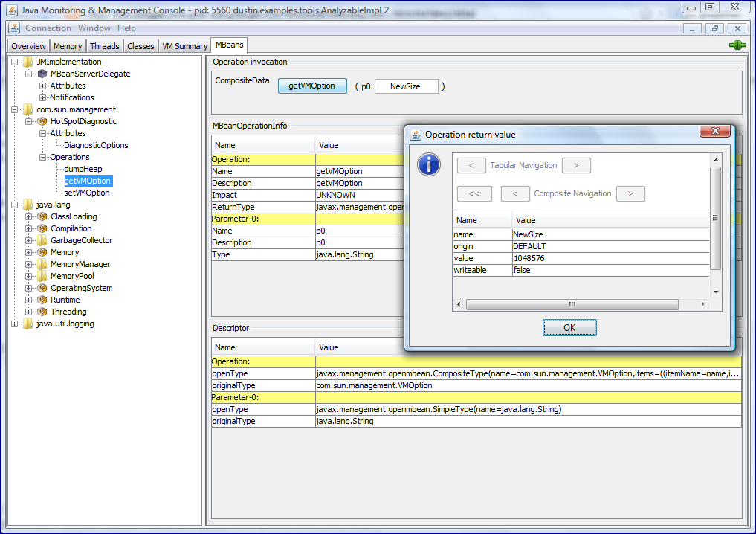Screen dimensions: 756x534
Task: Click the blue info icon in dialog
Action: (429, 164)
